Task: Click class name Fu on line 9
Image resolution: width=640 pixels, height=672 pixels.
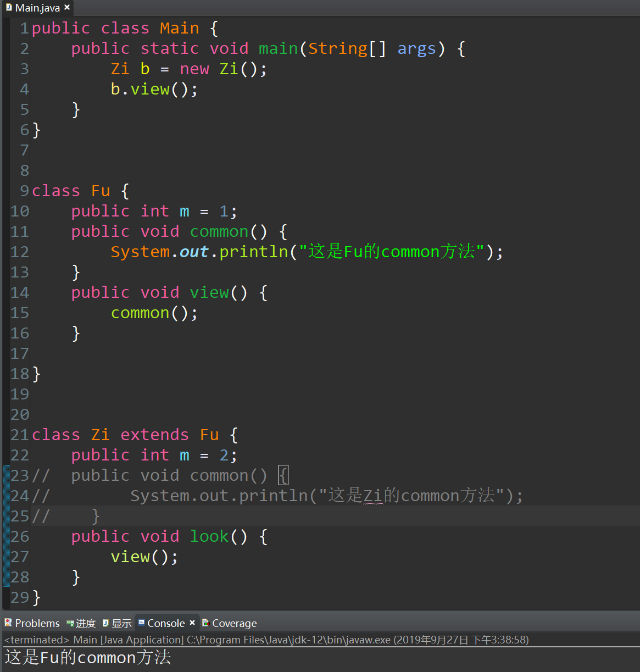Action: click(x=101, y=191)
